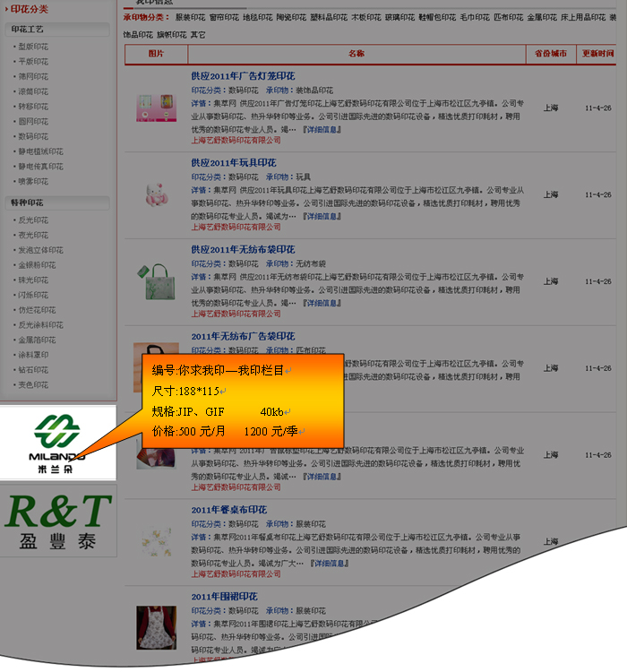Click the 省份城市 column header
The image size is (627, 672).
(x=550, y=54)
